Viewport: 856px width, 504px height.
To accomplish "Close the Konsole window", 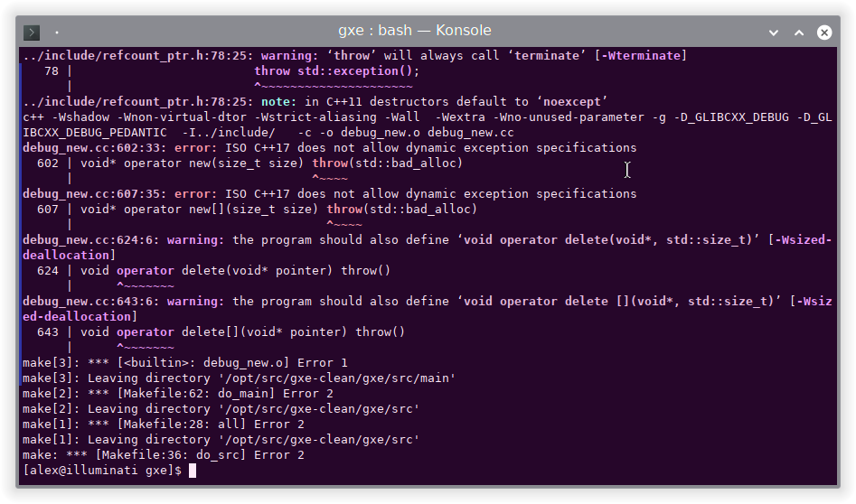I will [824, 33].
